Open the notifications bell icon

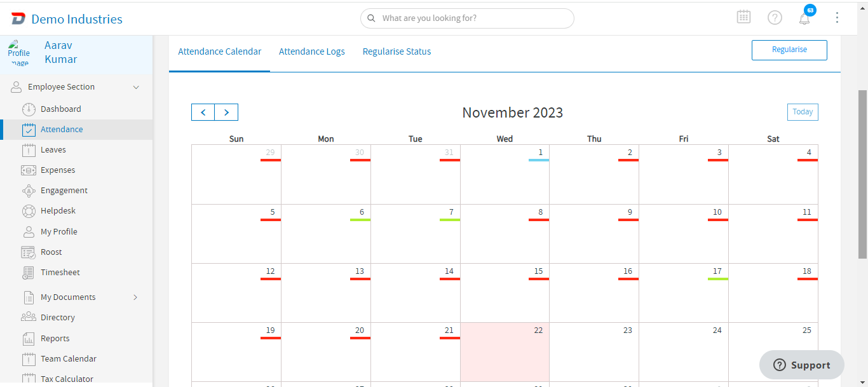[x=804, y=18]
